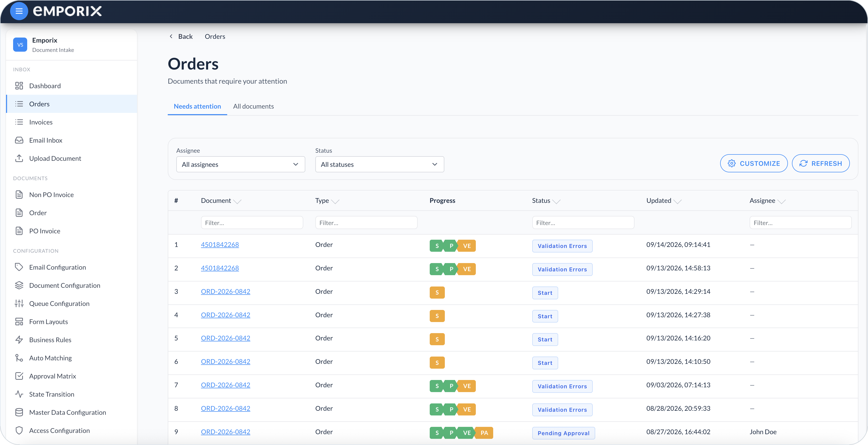Select the Needs attention tab
Viewport: 868px width, 445px height.
pyautogui.click(x=197, y=106)
